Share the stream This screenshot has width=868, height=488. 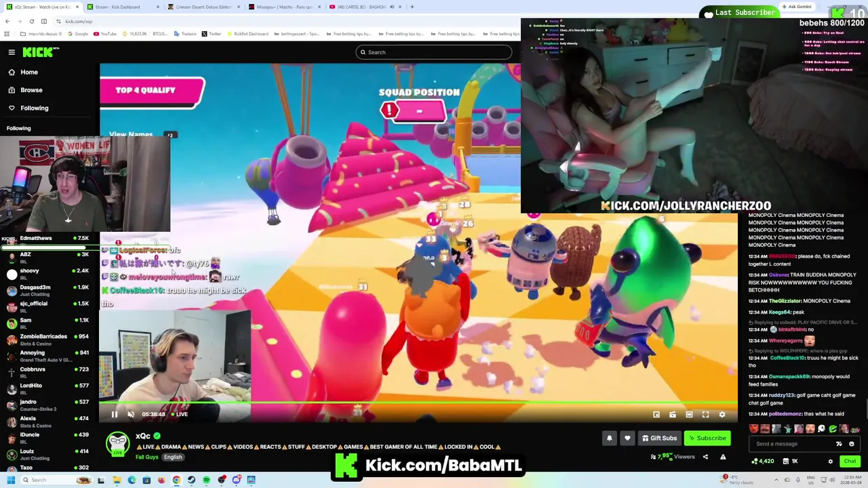(x=705, y=457)
